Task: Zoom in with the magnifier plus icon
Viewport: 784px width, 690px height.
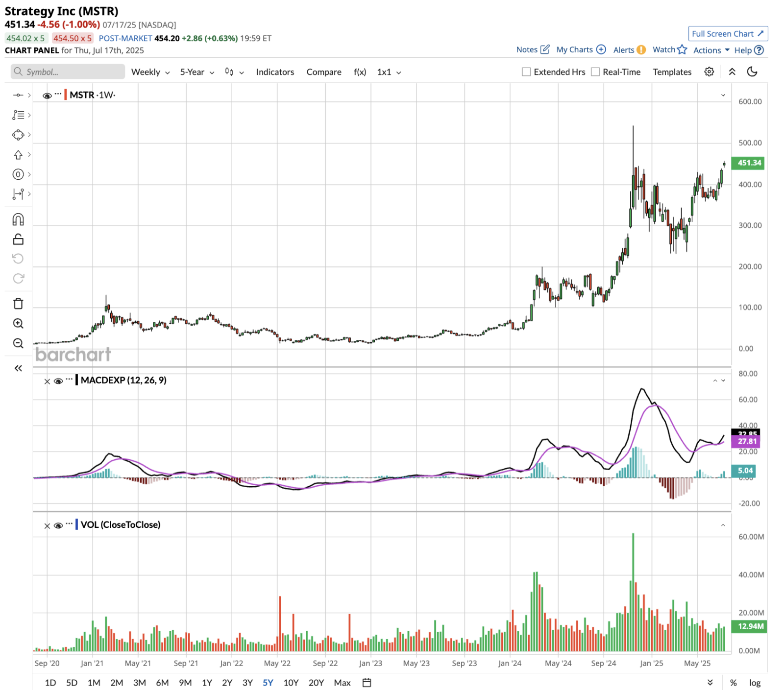Action: [18, 323]
